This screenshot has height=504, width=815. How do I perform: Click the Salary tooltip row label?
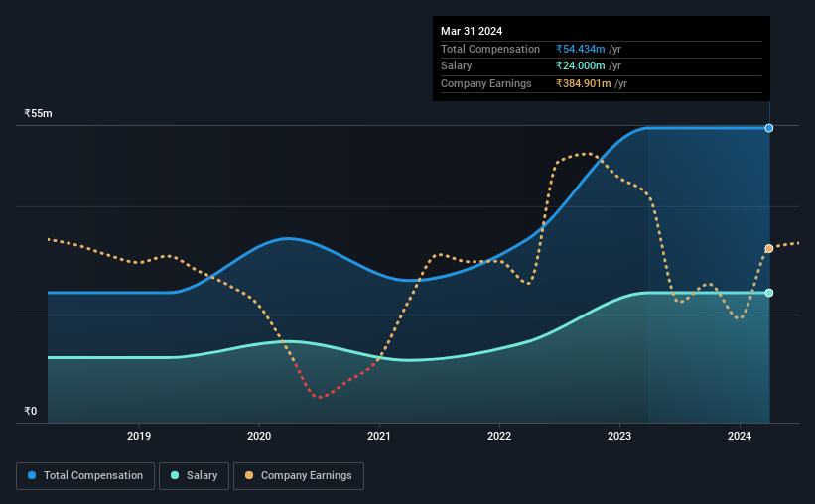[x=457, y=66]
